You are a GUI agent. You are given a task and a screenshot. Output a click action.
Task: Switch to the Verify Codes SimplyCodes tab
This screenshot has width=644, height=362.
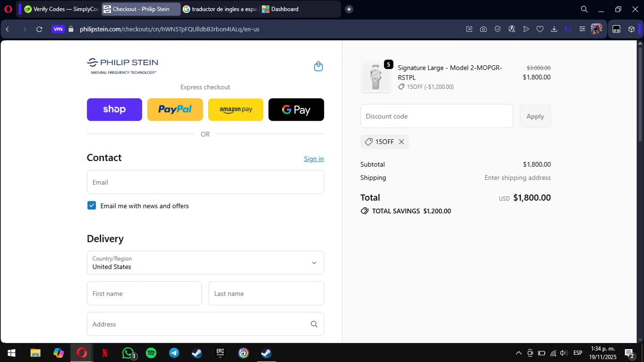(61, 9)
